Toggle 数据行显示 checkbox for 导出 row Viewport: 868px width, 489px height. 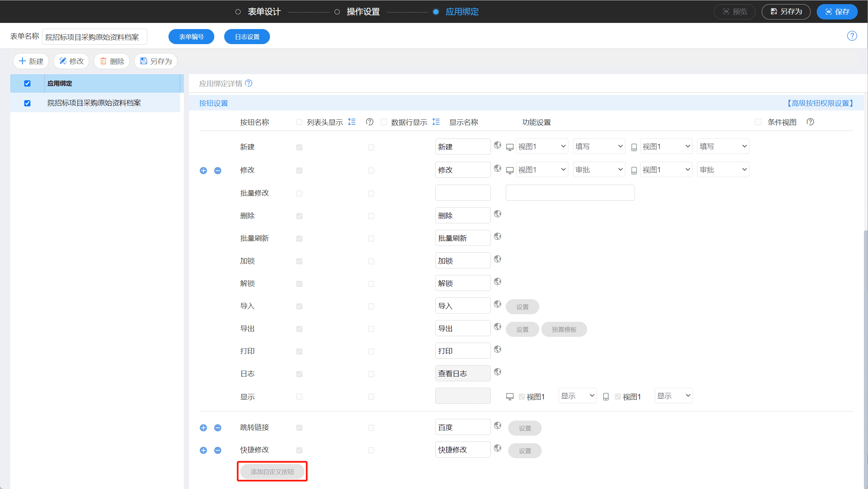click(x=371, y=329)
